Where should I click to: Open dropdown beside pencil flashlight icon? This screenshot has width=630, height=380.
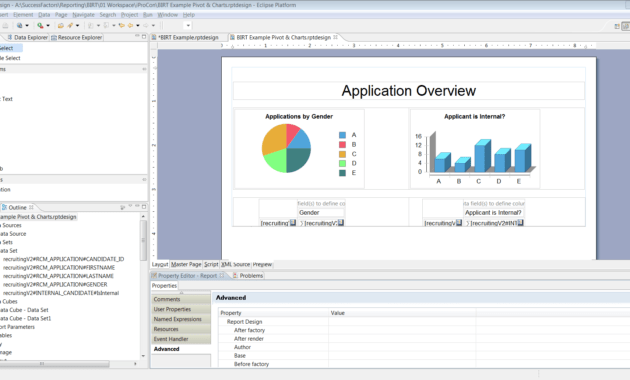tap(78, 25)
